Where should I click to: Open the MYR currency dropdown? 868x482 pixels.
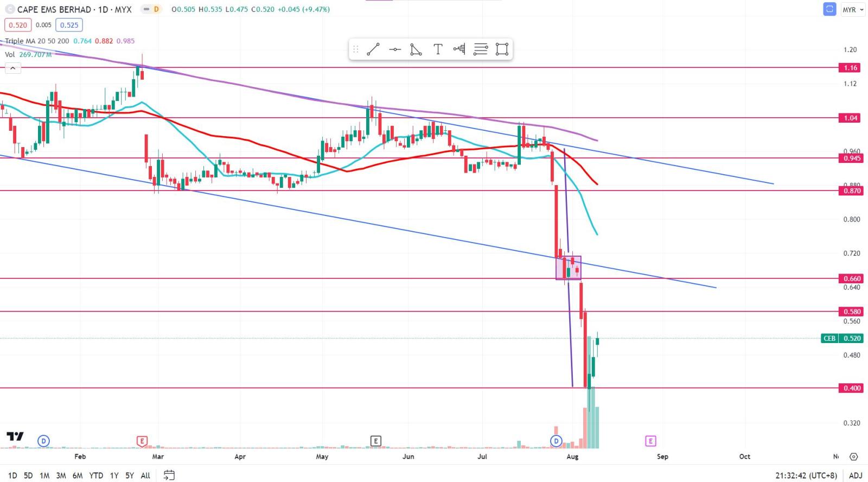[x=853, y=10]
